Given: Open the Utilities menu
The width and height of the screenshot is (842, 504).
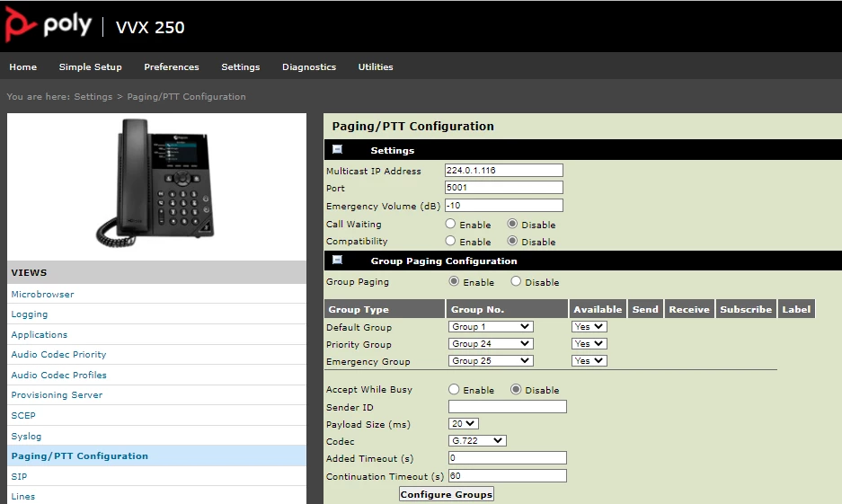Looking at the screenshot, I should [x=376, y=67].
